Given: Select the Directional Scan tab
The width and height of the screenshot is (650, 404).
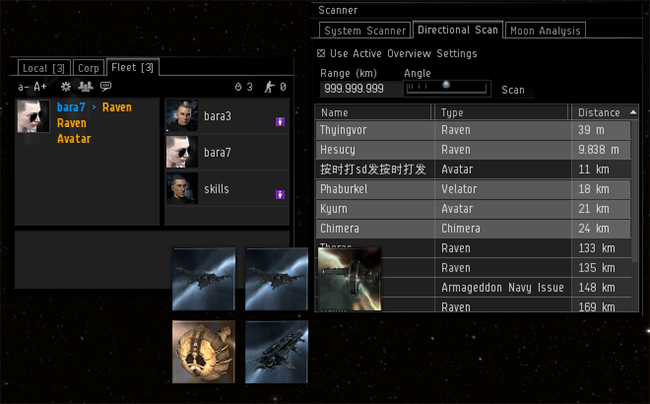Looking at the screenshot, I should 458,29.
